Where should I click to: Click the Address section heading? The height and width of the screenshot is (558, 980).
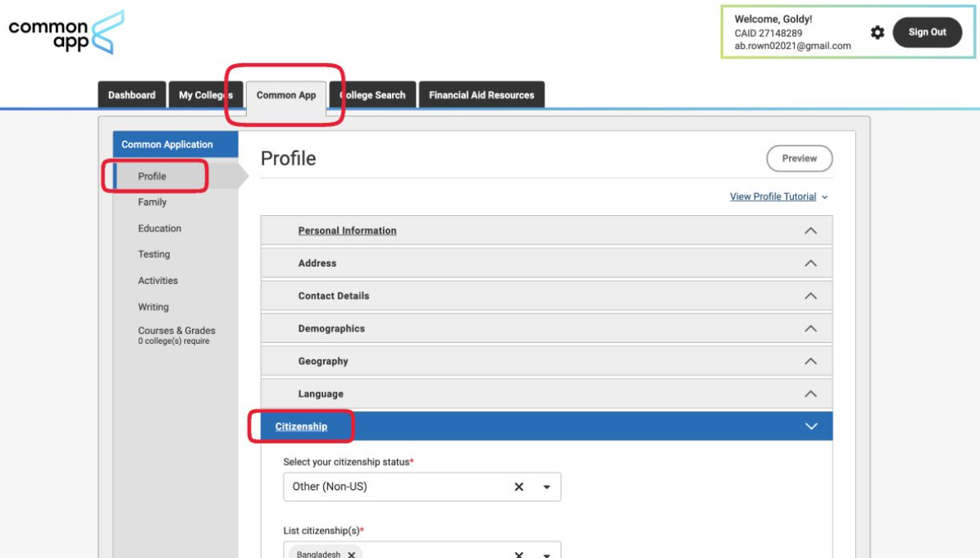coord(317,263)
